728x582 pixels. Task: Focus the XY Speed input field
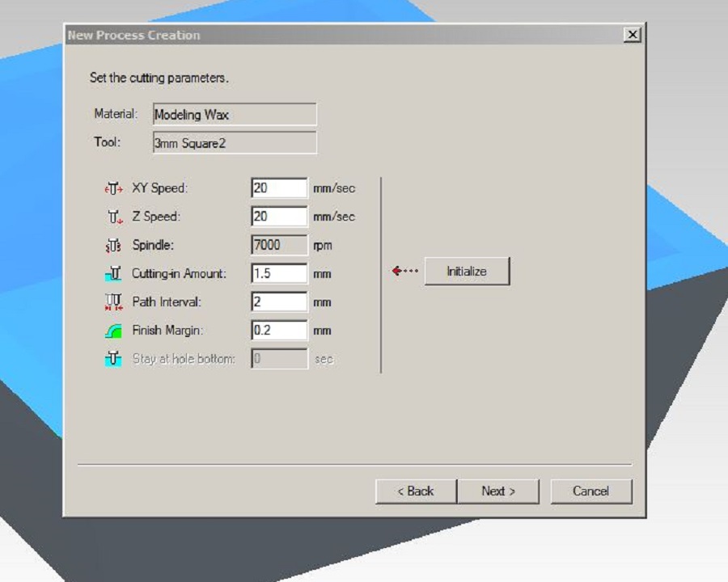(279, 188)
